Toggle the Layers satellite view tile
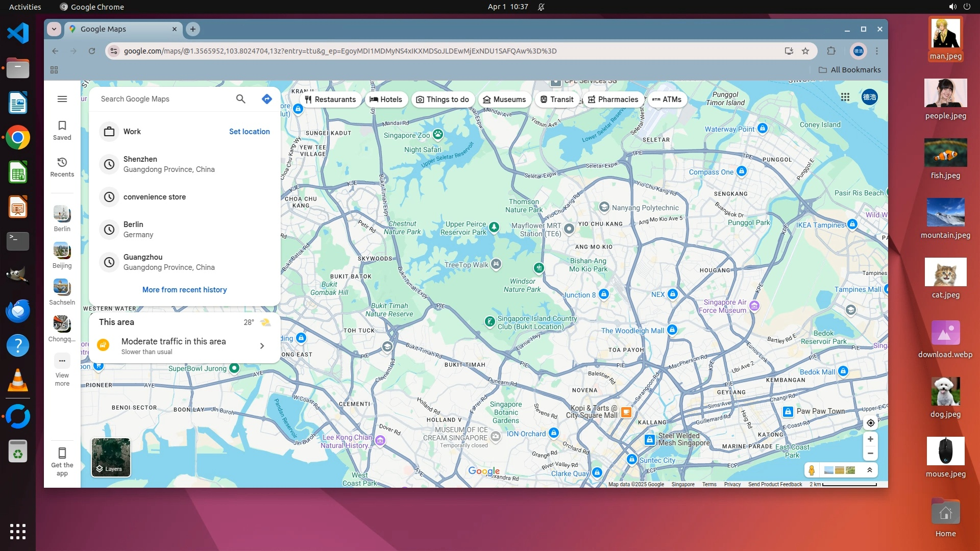Image resolution: width=980 pixels, height=551 pixels. pyautogui.click(x=111, y=457)
